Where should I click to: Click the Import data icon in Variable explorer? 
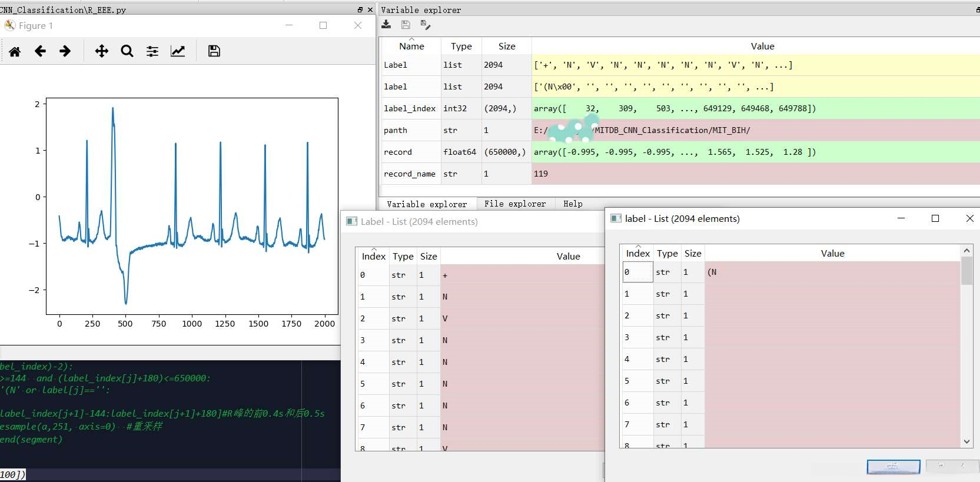coord(386,24)
